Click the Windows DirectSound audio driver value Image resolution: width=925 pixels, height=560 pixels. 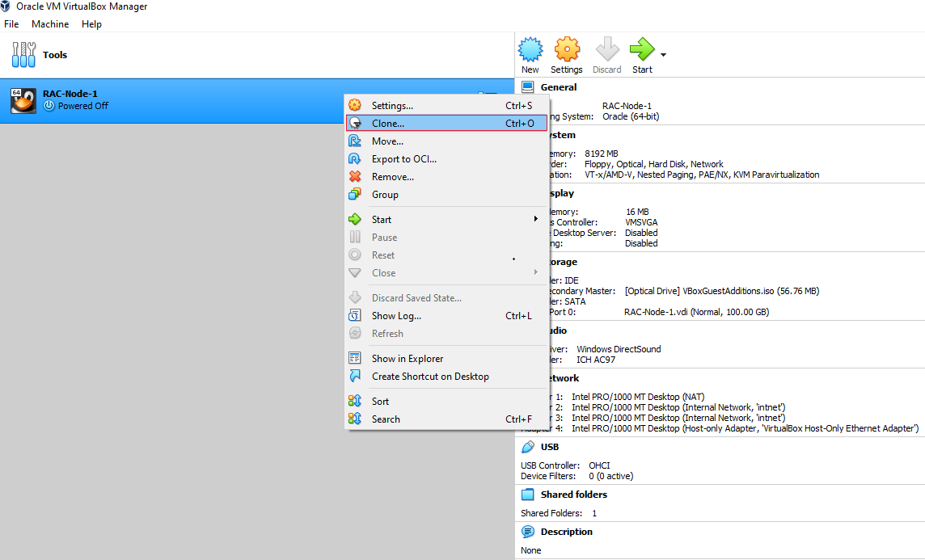[619, 349]
